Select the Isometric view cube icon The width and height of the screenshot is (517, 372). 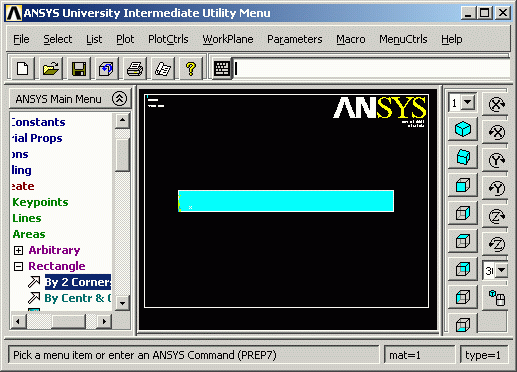tap(463, 129)
